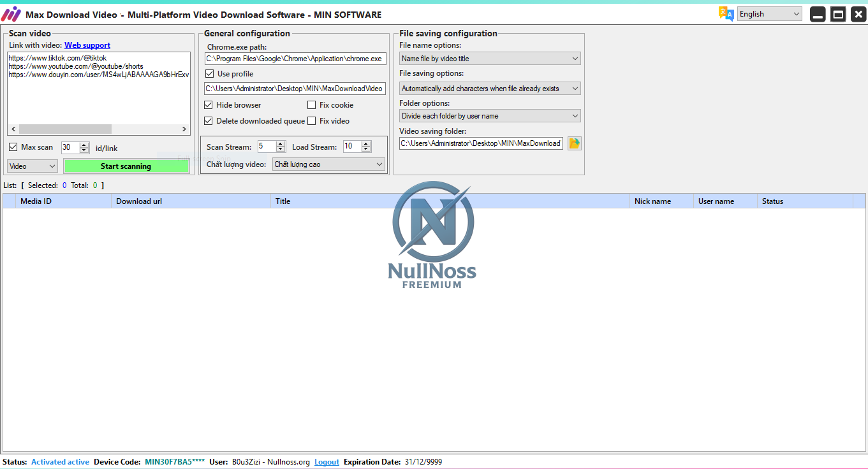Viewport: 868px width, 469px height.
Task: Open the English language selector
Action: point(769,13)
